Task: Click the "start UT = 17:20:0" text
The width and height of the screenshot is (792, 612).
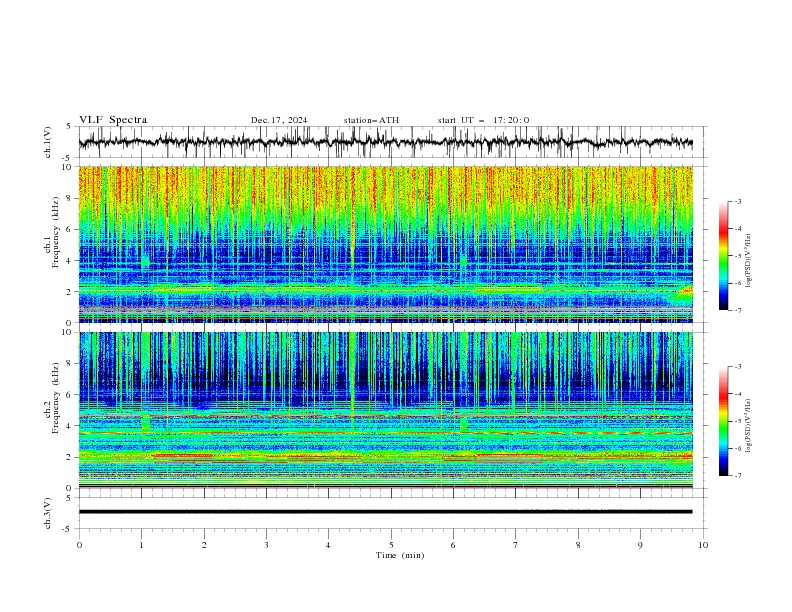Action: point(483,120)
